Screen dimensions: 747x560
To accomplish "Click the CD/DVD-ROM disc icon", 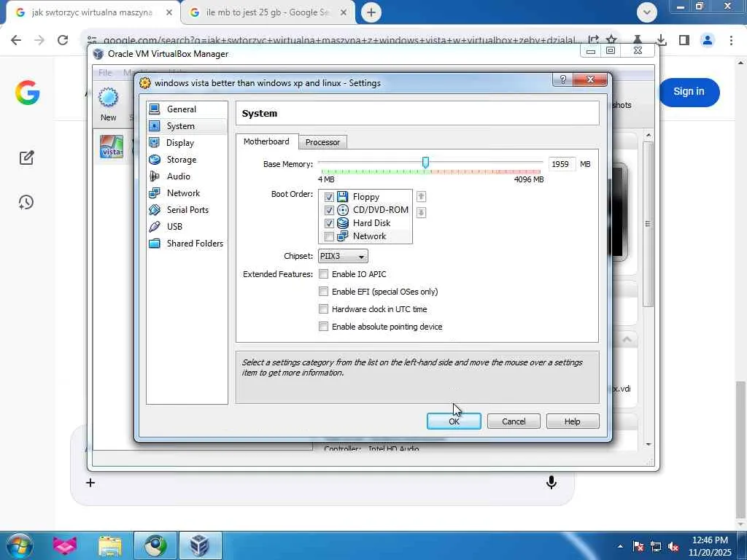I will coord(343,209).
